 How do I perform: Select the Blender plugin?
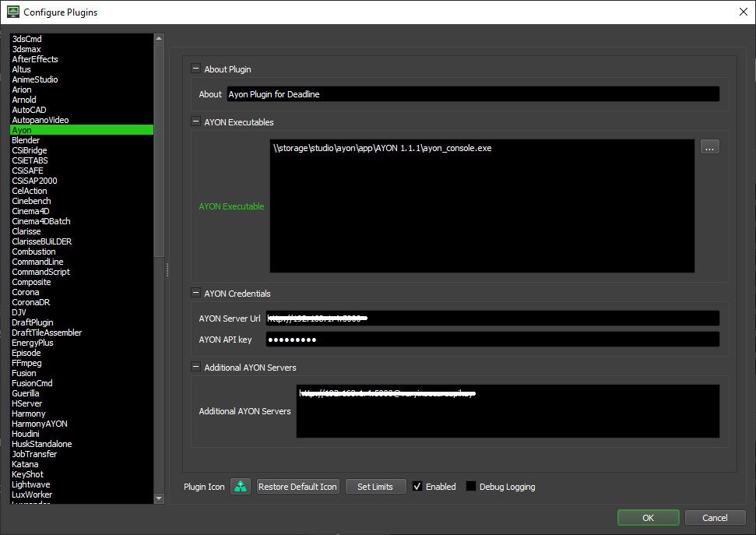pyautogui.click(x=82, y=140)
